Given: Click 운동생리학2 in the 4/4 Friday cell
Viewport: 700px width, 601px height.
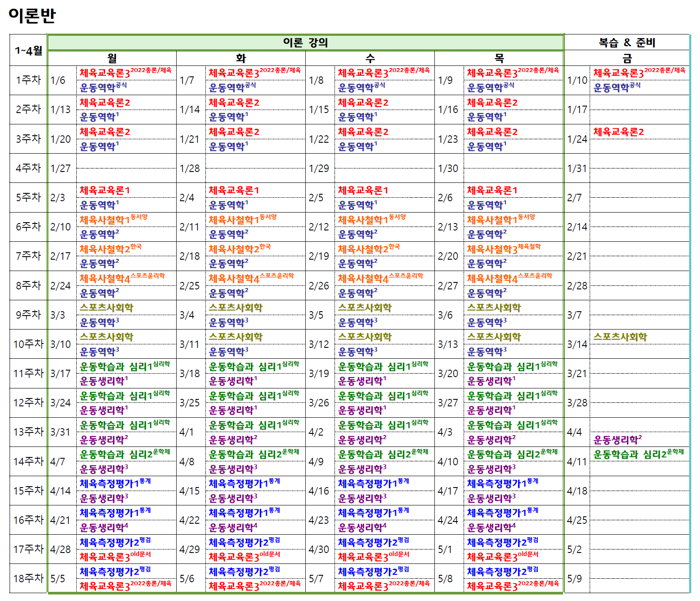Looking at the screenshot, I should 618,440.
